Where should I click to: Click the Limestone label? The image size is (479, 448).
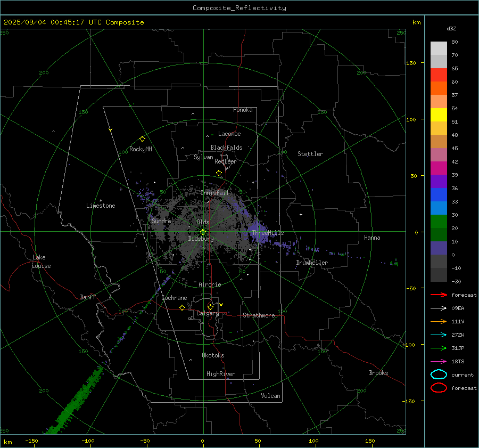(101, 206)
